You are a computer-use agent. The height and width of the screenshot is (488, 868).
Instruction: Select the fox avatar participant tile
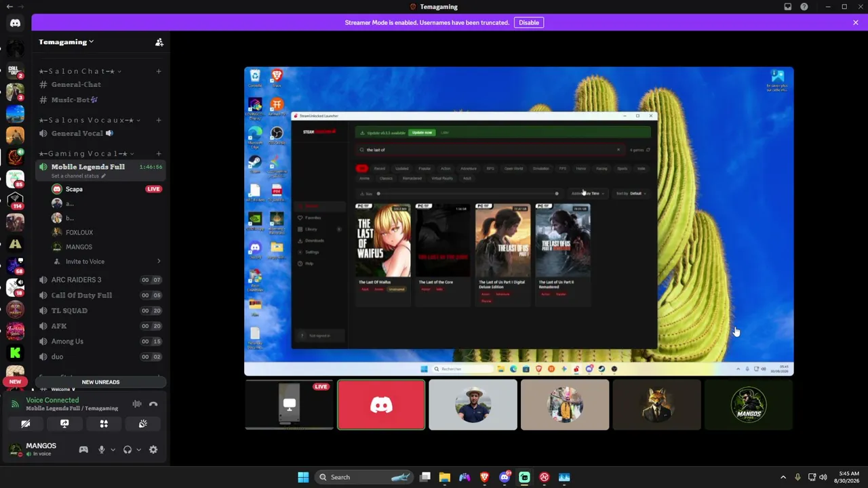click(x=656, y=405)
